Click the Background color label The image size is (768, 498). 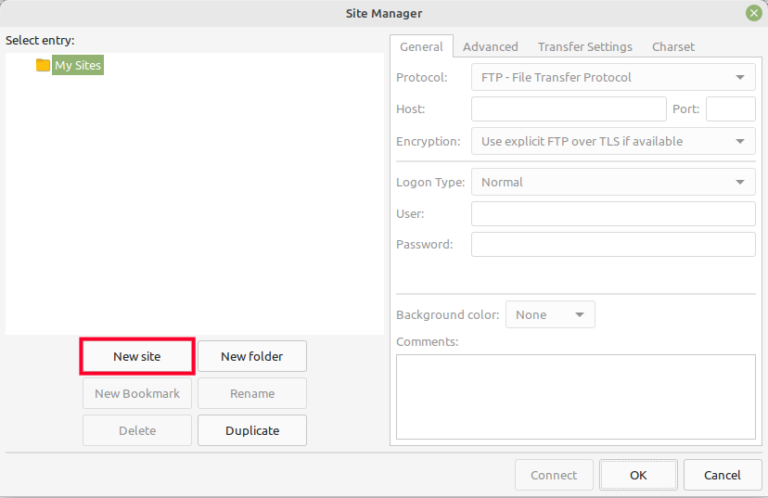point(448,314)
